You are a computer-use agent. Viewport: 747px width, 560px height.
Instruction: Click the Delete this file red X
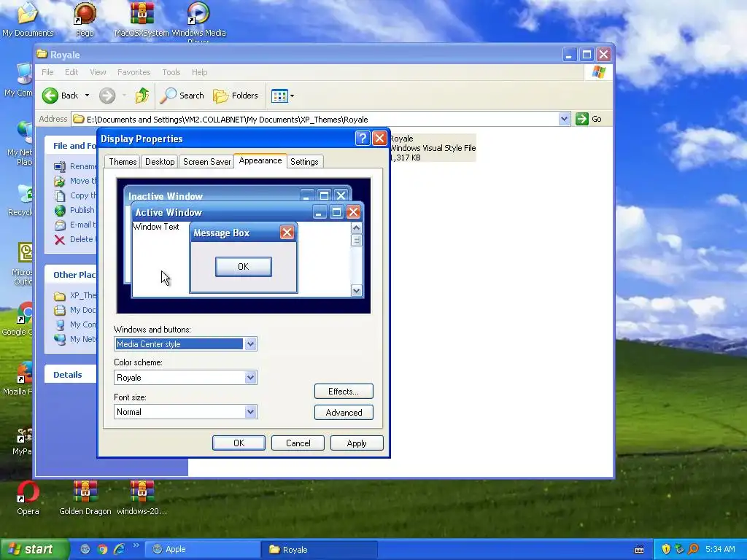(x=60, y=239)
